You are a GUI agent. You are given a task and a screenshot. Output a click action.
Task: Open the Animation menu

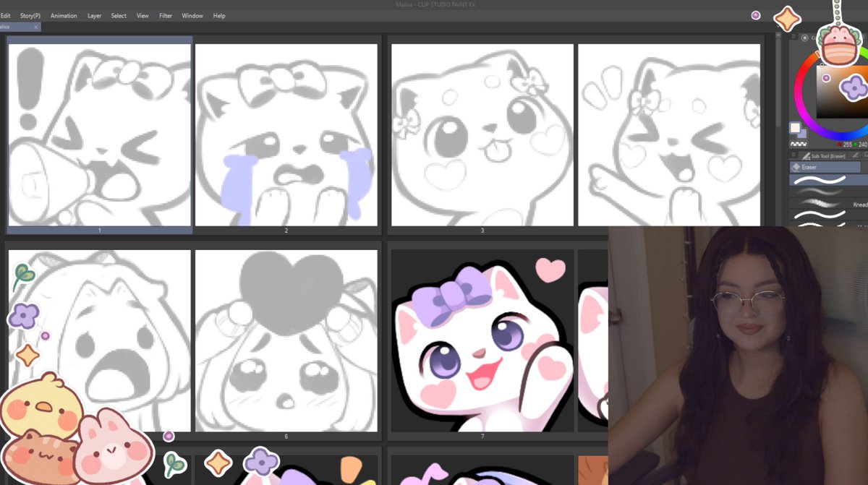(x=64, y=15)
